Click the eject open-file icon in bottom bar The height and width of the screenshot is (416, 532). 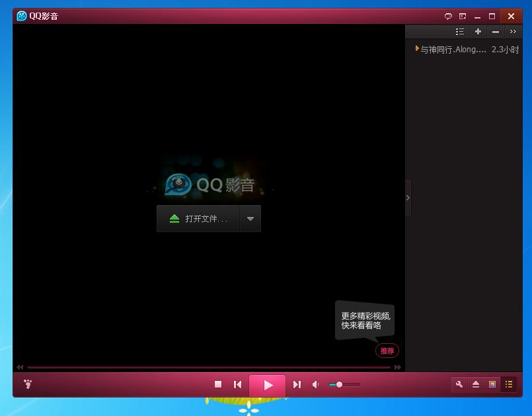coord(476,384)
